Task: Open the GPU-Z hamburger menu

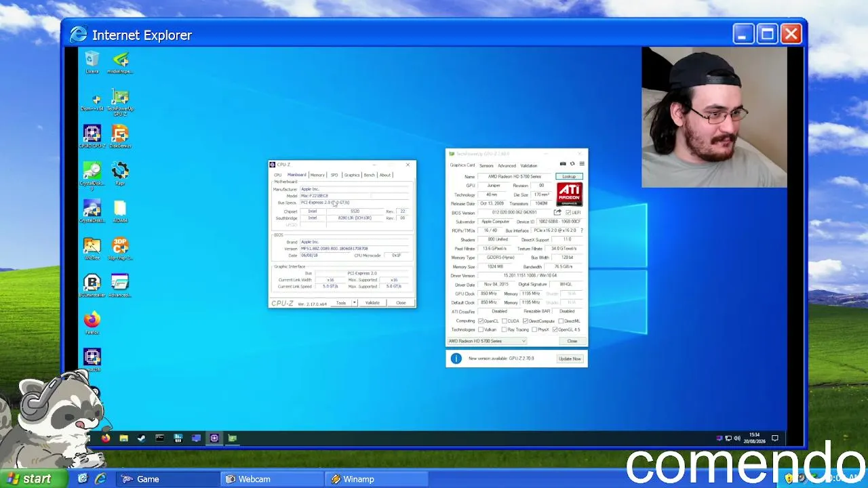Action: [582, 164]
